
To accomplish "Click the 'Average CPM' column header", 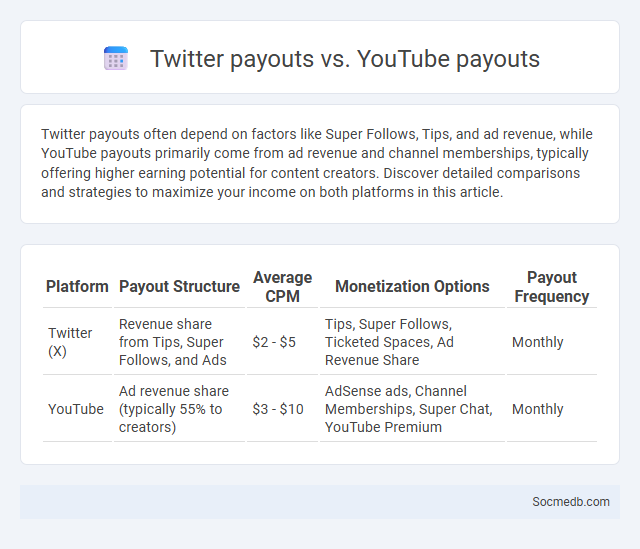I will click(282, 287).
